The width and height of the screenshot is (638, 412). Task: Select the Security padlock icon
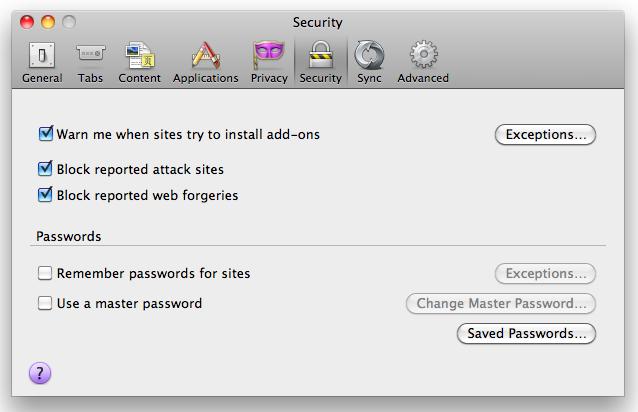pyautogui.click(x=321, y=54)
